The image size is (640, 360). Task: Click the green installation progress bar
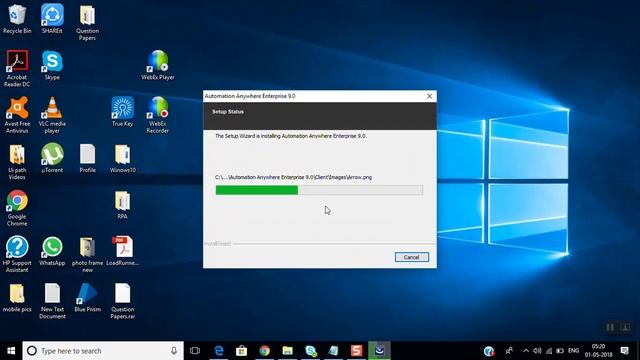point(319,190)
